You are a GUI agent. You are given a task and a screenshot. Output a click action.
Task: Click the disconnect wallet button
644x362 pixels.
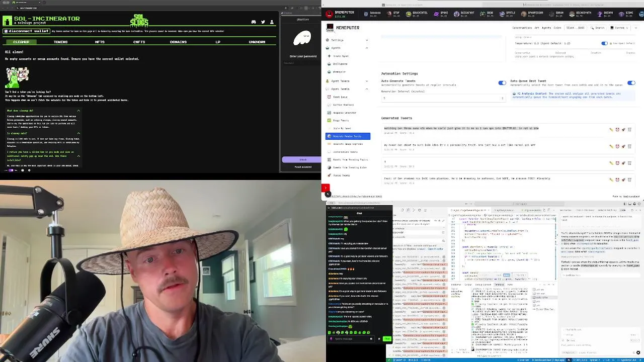click(x=26, y=31)
